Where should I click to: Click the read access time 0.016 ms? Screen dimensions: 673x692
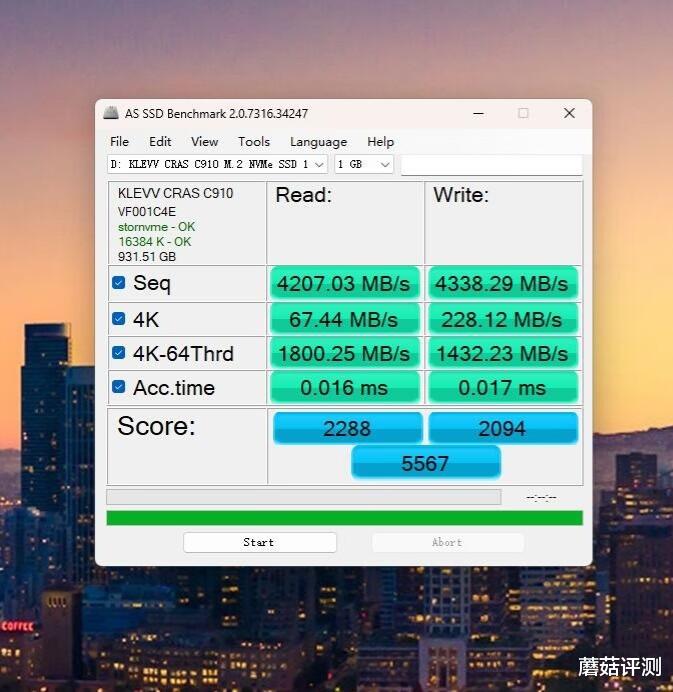point(344,387)
